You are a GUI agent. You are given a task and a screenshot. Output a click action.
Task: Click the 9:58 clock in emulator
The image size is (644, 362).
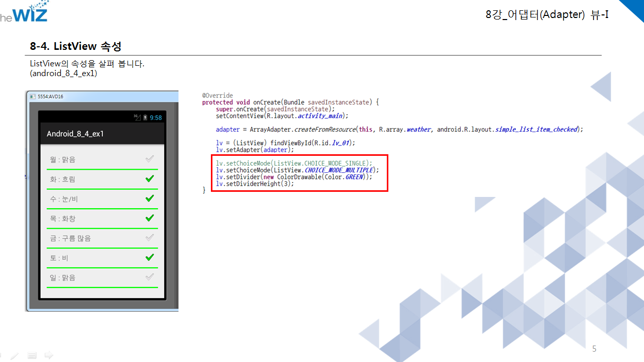point(156,118)
